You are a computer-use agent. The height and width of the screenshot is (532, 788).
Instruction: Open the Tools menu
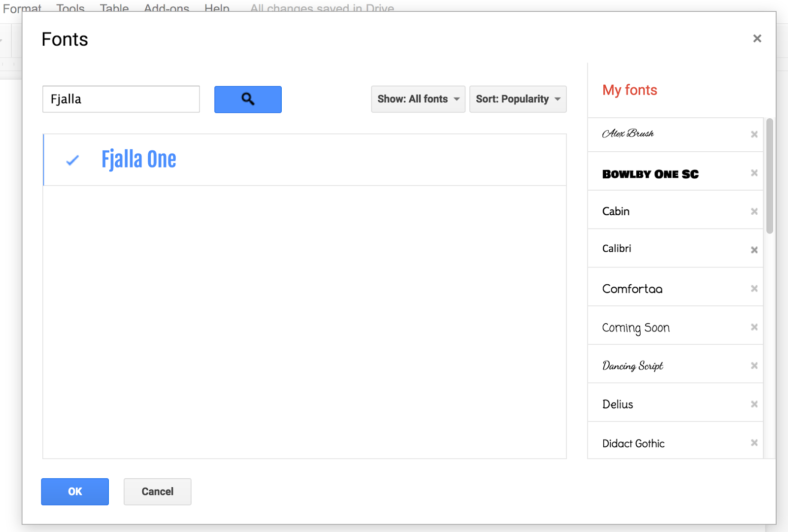pyautogui.click(x=69, y=8)
